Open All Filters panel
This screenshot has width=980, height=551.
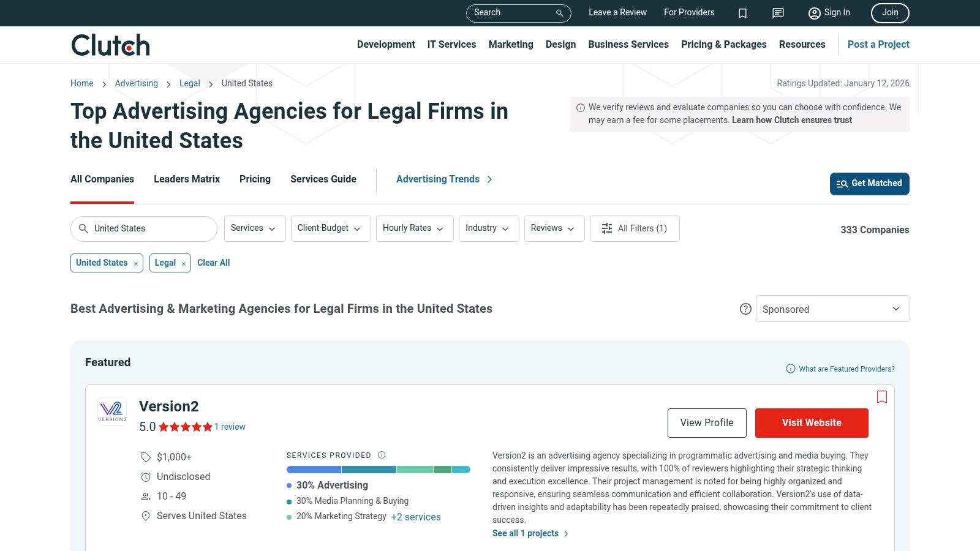(634, 228)
